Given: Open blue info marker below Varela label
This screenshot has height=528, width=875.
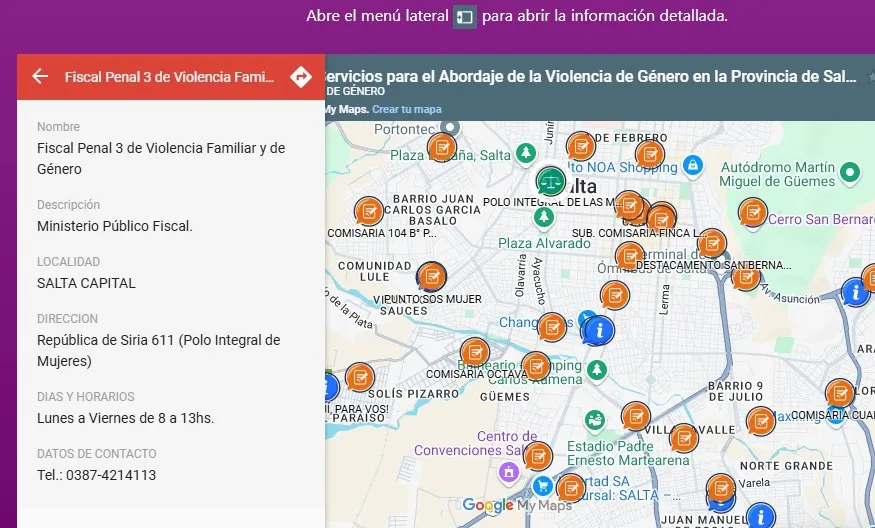Looking at the screenshot, I should [761, 517].
